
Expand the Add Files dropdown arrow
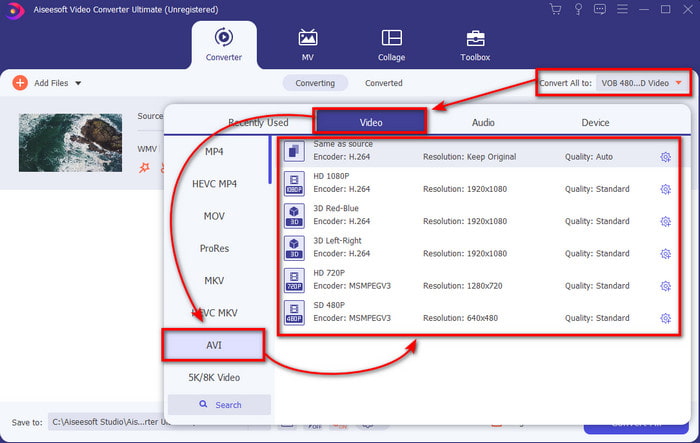click(78, 83)
